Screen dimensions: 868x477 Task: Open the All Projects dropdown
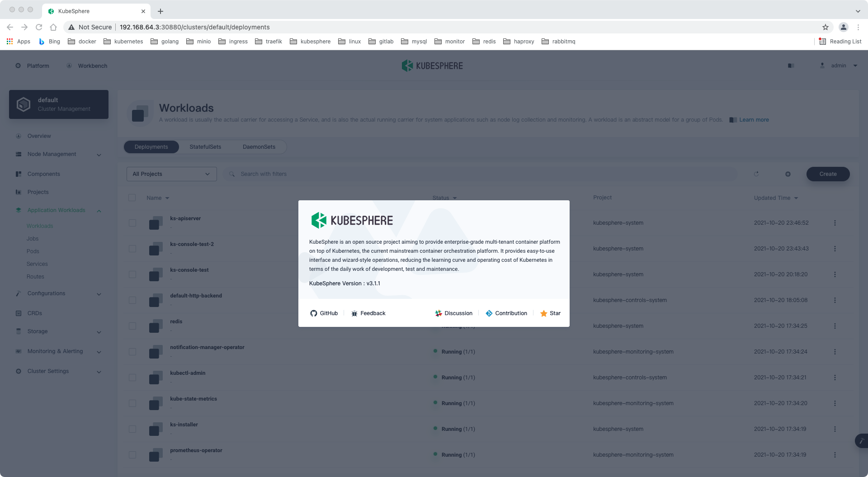coord(171,174)
